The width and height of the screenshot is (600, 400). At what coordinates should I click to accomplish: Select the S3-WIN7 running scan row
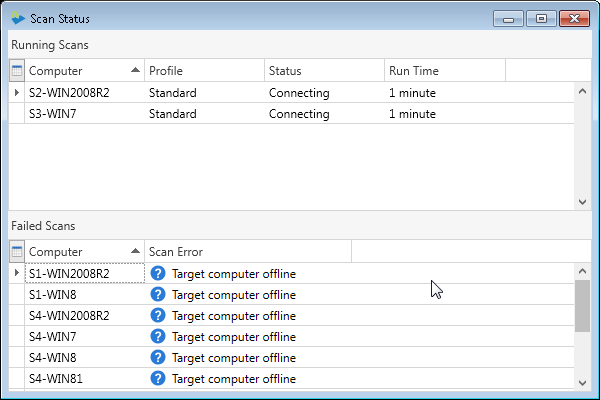click(291, 113)
